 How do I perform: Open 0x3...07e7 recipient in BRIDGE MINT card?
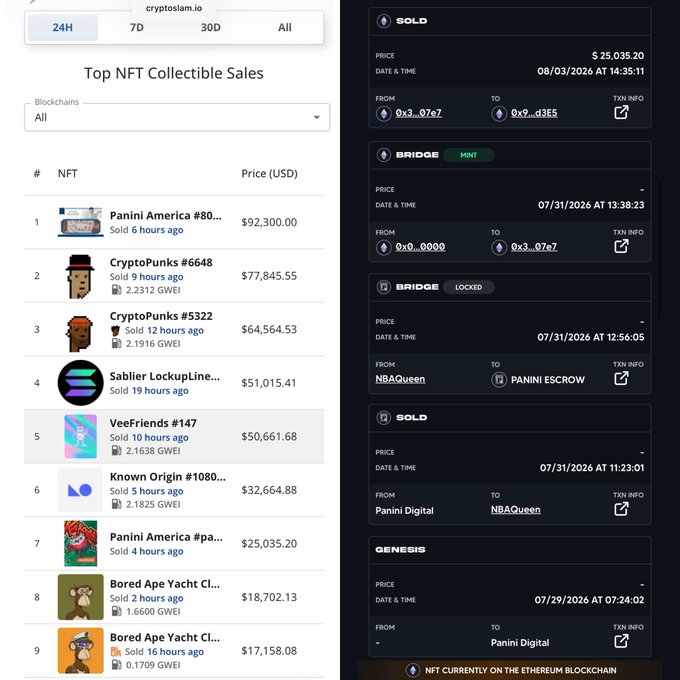pyautogui.click(x=534, y=247)
